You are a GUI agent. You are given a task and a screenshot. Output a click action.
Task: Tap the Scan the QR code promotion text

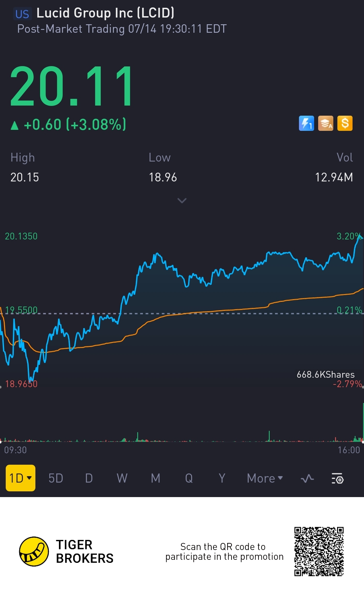[224, 551]
